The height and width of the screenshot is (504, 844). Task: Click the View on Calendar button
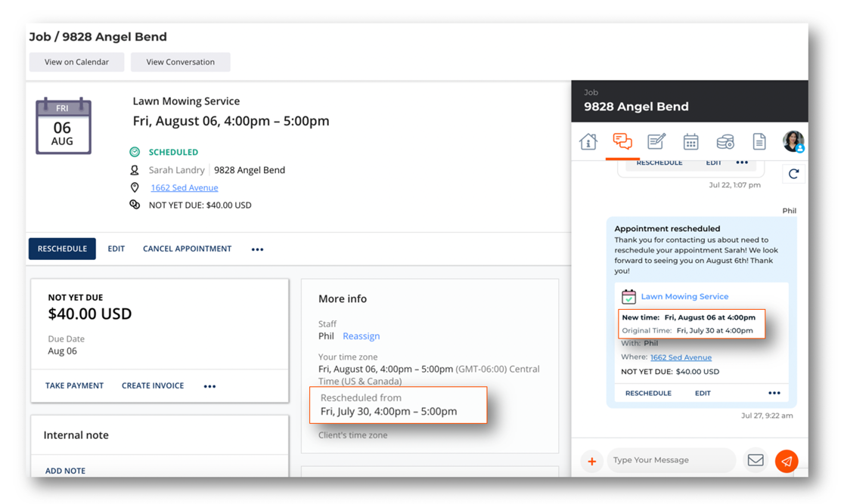76,62
